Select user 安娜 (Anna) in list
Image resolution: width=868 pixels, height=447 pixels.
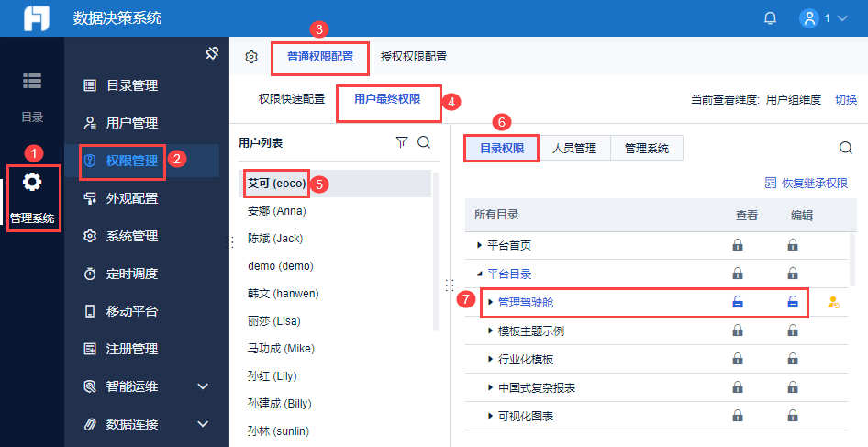pos(277,211)
